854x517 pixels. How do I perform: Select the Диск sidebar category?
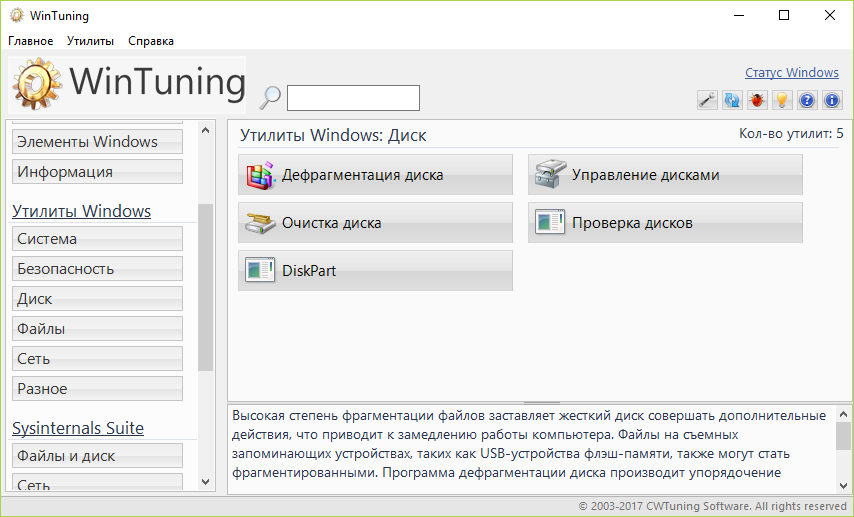97,299
